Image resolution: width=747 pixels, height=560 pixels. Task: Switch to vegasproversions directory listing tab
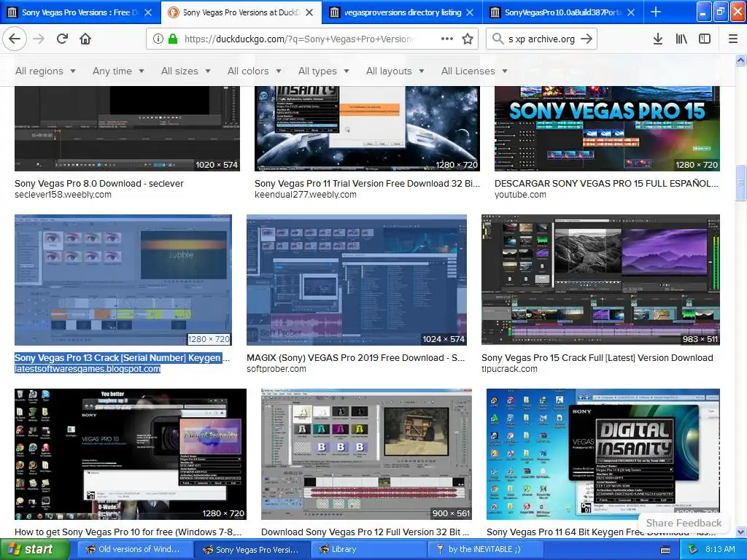(402, 12)
